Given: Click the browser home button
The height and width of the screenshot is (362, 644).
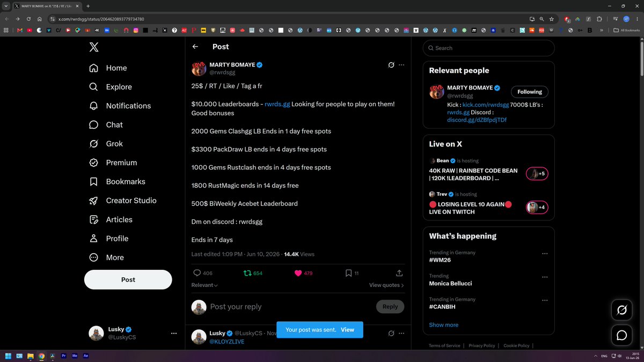Looking at the screenshot, I should click(x=40, y=19).
